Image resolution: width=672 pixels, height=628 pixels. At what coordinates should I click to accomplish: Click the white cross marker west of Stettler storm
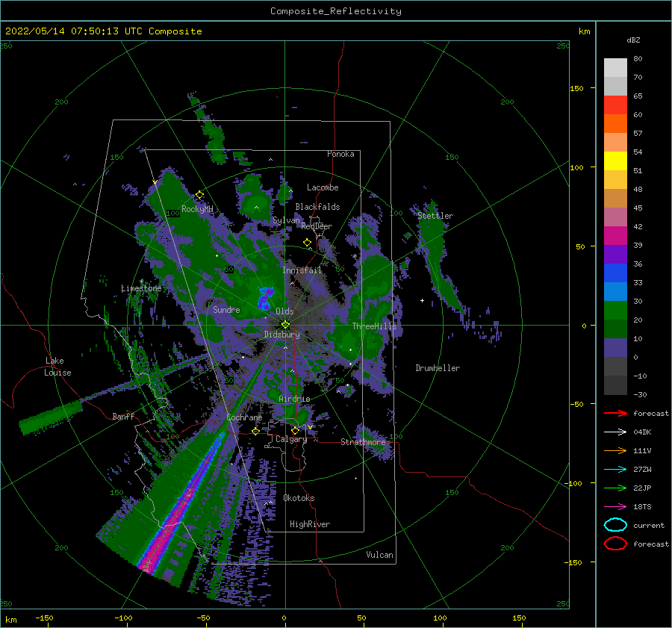(422, 300)
